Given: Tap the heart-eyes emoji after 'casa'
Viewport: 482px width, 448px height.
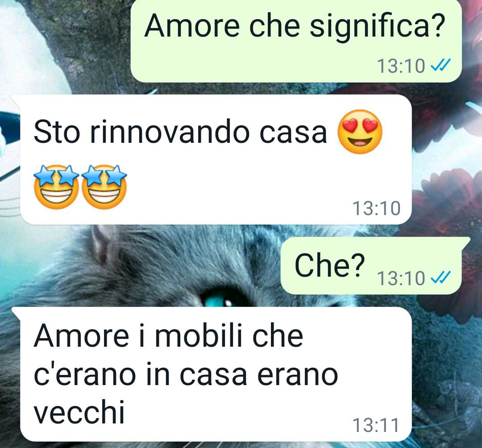Looking at the screenshot, I should click(360, 132).
